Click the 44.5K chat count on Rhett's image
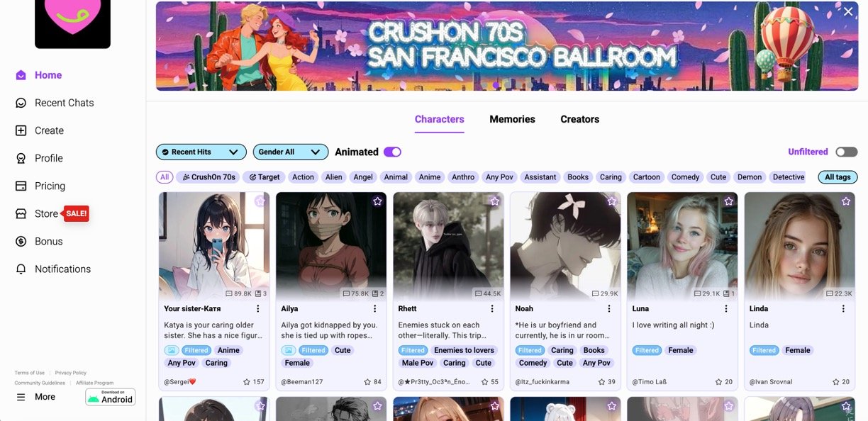The image size is (868, 421). (487, 293)
